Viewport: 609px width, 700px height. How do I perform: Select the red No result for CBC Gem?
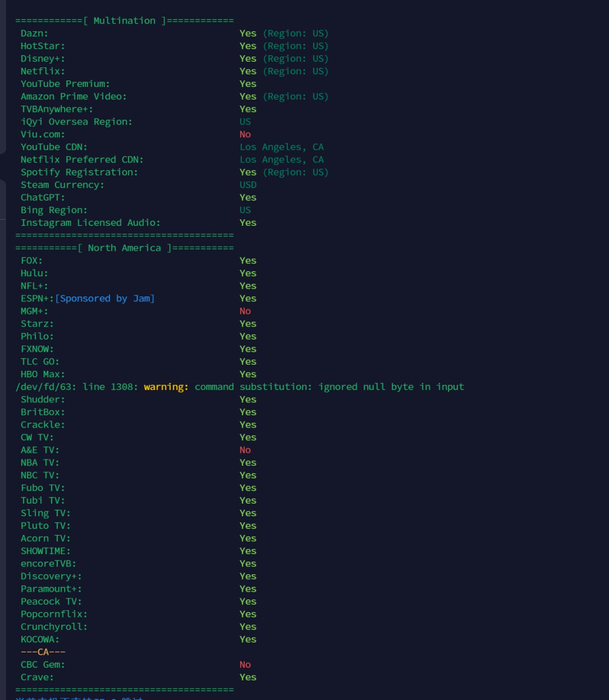pos(245,664)
